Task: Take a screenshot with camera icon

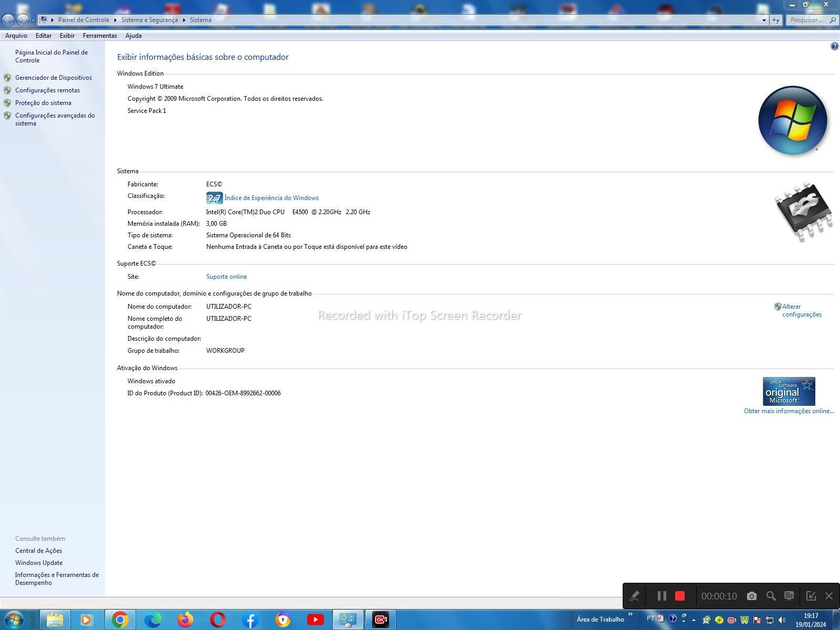Action: pos(752,596)
